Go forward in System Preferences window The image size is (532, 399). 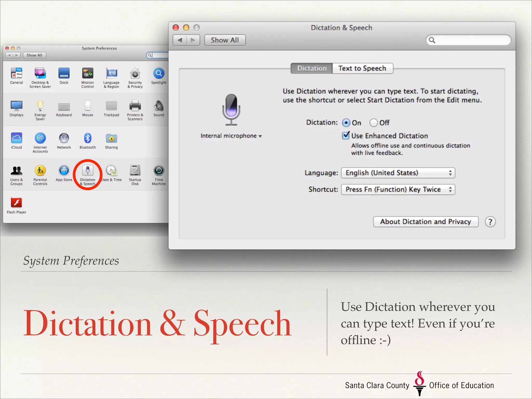(x=17, y=55)
